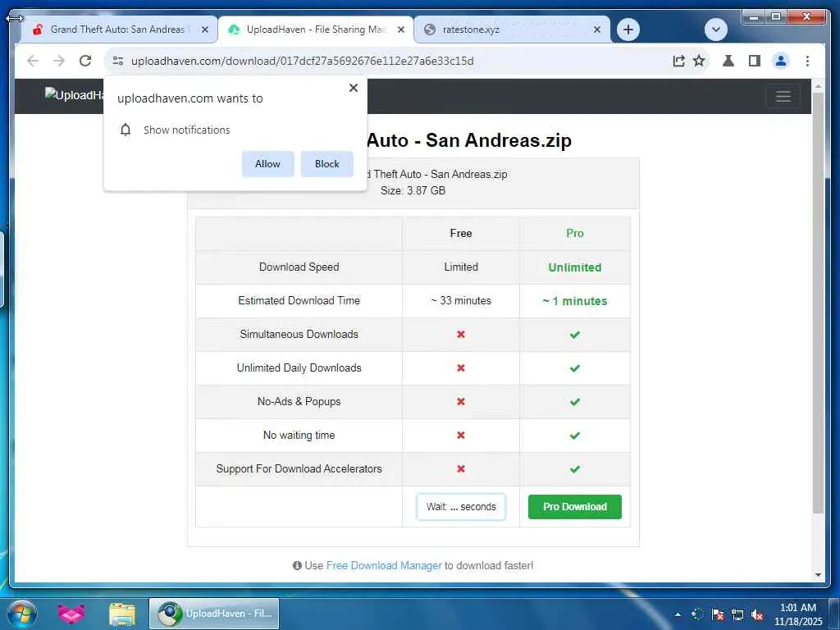Click the Estimated Download Time label

pos(299,300)
